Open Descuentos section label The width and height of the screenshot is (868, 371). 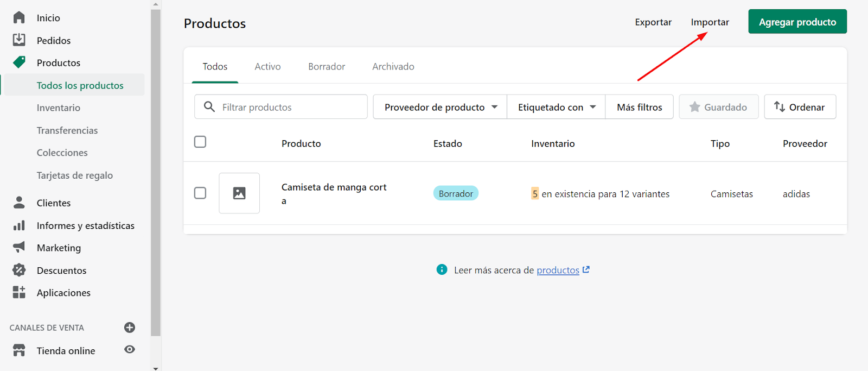click(61, 271)
